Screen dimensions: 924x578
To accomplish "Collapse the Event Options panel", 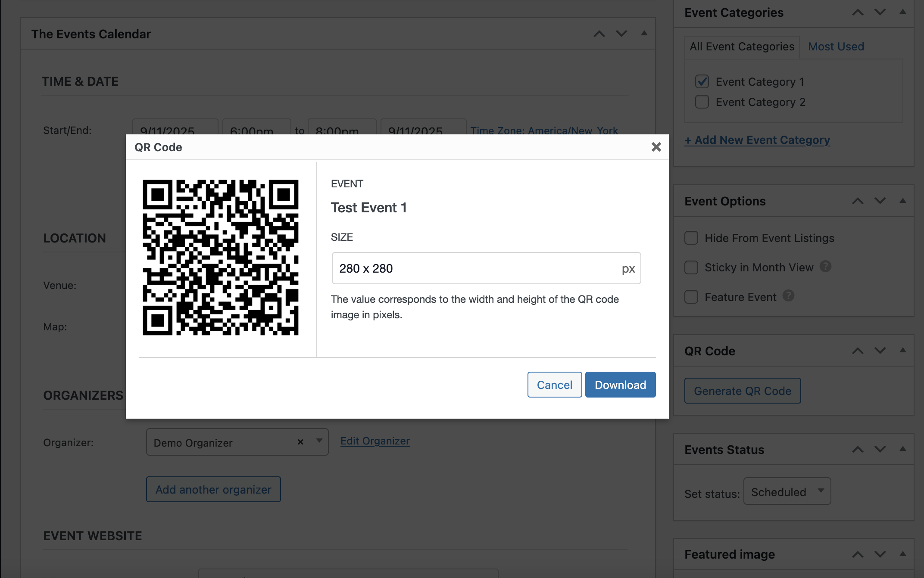I will coord(903,201).
